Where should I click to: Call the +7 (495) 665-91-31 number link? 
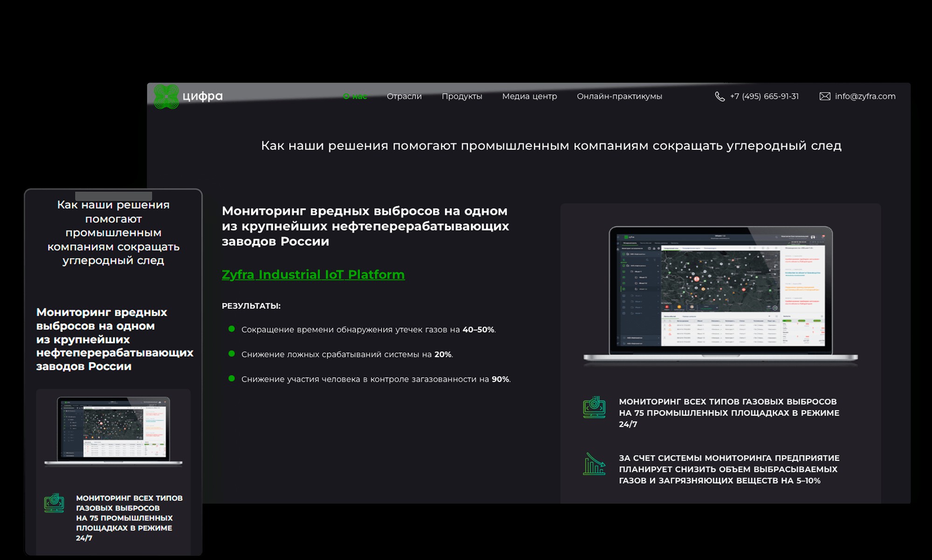764,96
